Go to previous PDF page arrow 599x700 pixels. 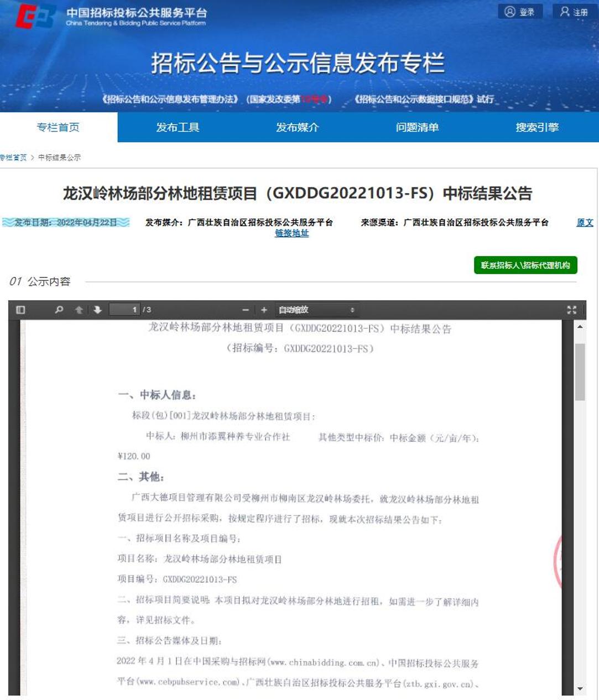(79, 310)
